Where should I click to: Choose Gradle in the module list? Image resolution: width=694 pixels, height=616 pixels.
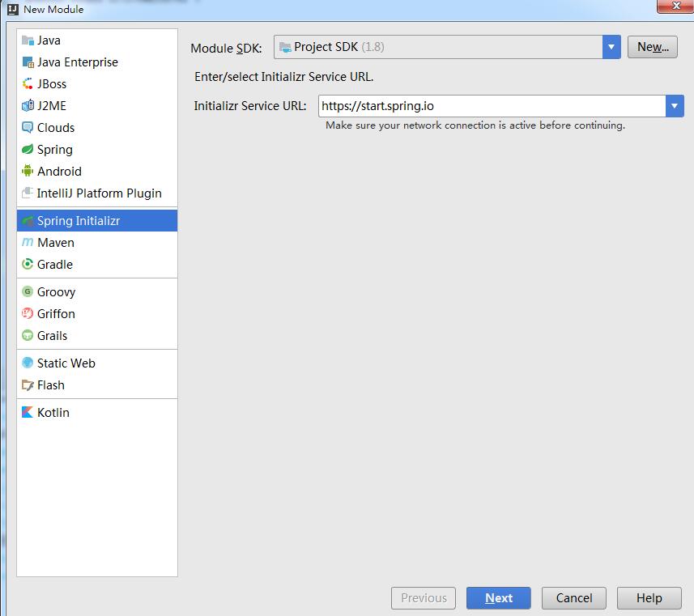55,264
